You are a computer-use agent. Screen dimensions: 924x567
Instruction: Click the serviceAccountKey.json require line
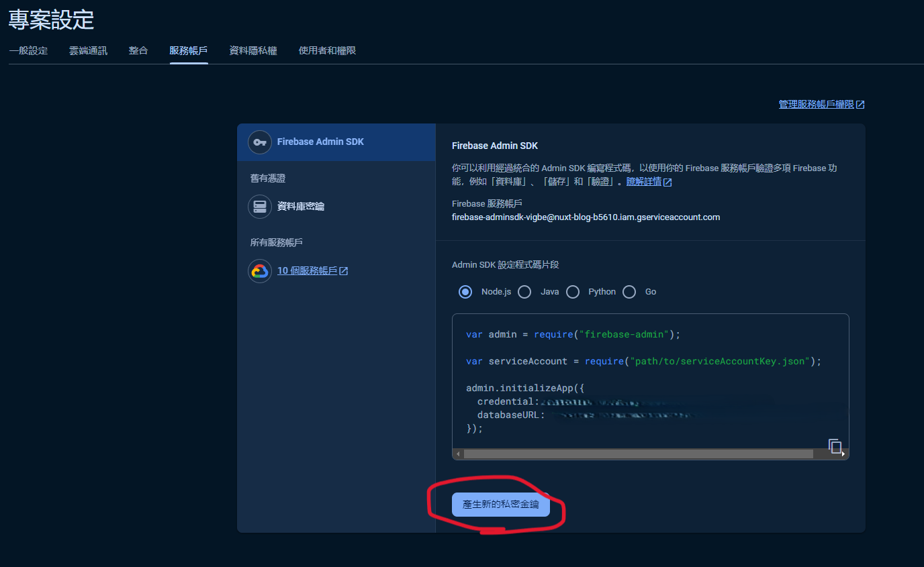pos(643,362)
